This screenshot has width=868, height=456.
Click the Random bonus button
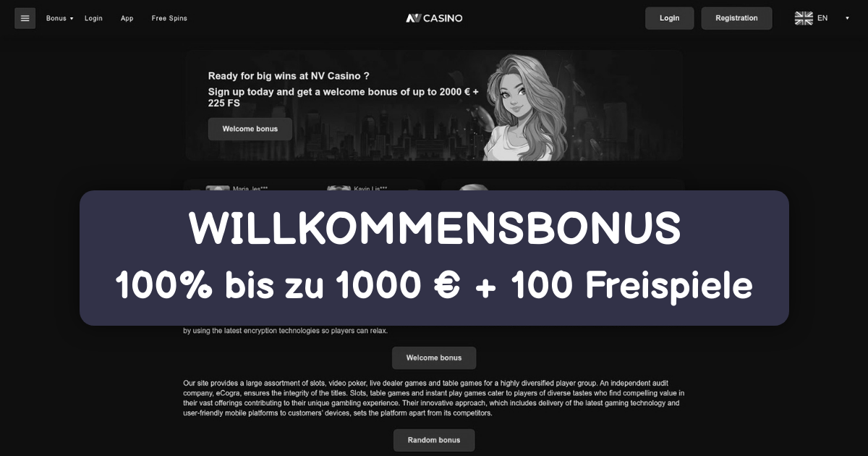[x=434, y=440]
